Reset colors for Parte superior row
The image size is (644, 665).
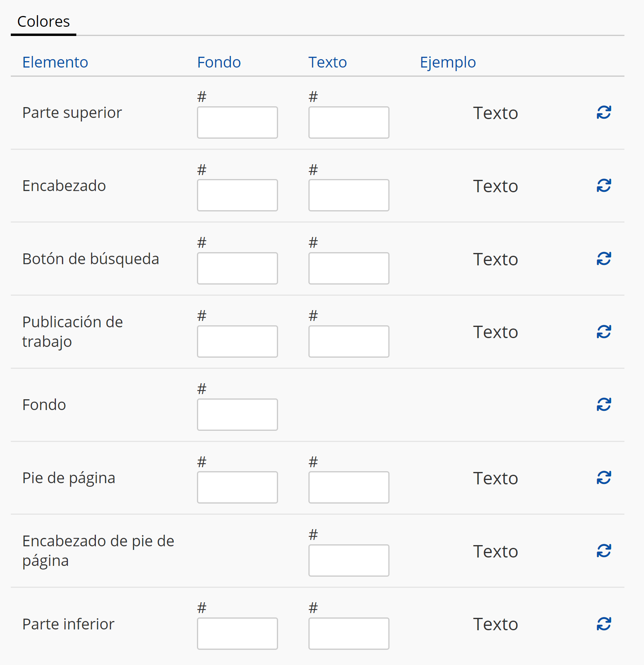click(604, 113)
